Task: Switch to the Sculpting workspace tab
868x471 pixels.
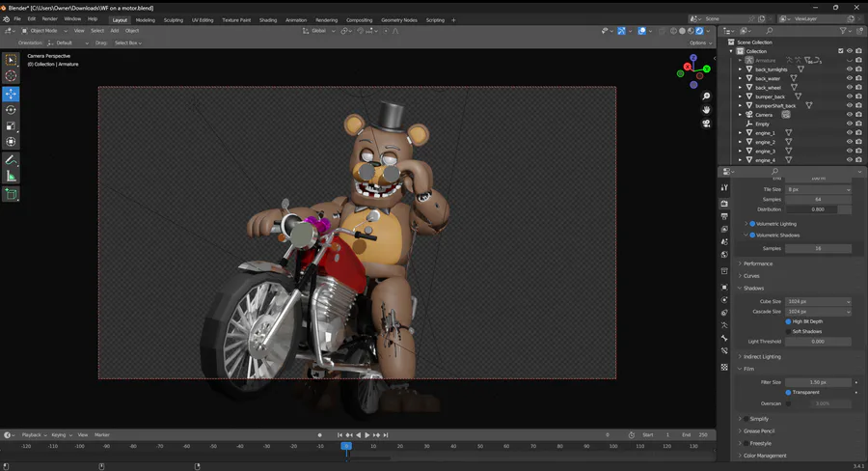Action: click(173, 19)
